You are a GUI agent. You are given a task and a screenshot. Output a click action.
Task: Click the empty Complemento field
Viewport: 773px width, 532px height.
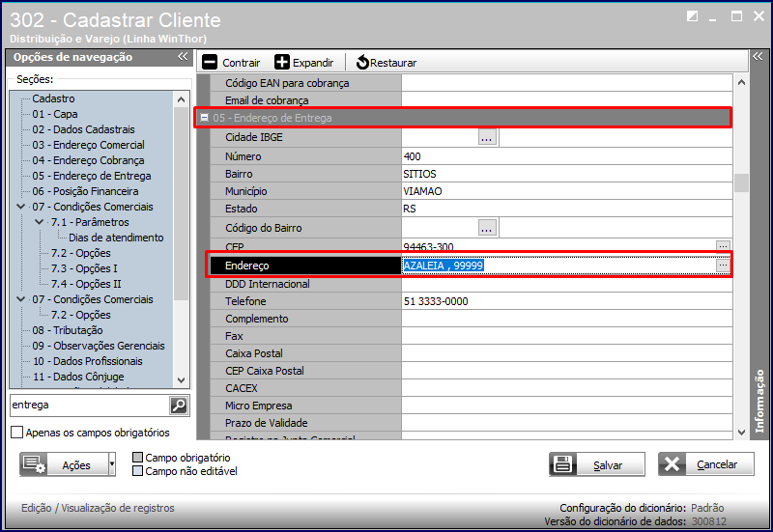pos(567,319)
